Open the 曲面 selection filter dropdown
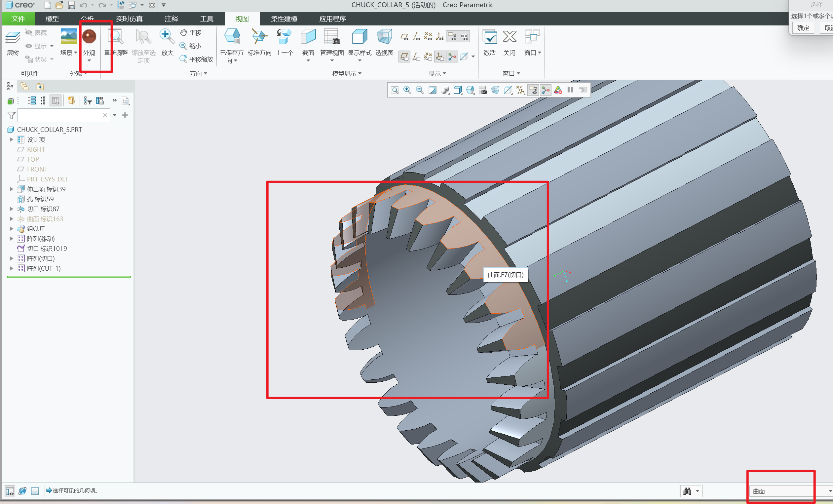 829,491
